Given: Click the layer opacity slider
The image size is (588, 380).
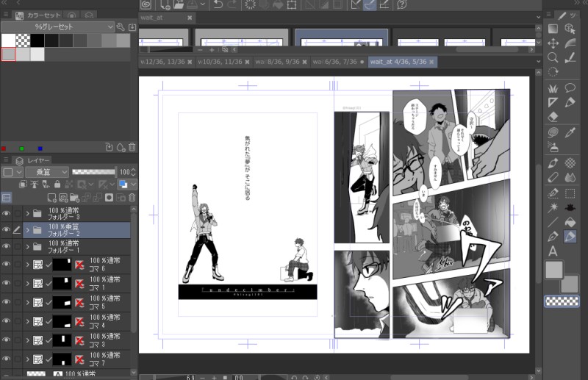Looking at the screenshot, I should [x=93, y=172].
